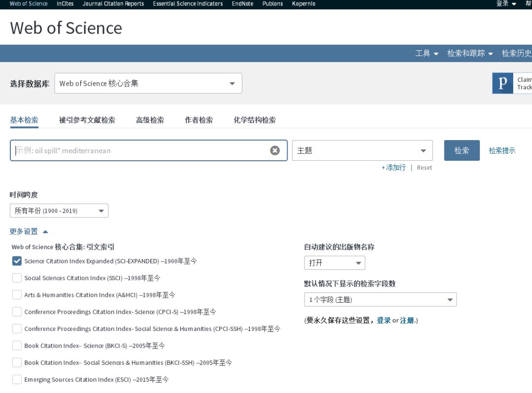Click the Publons P logo icon
The height and width of the screenshot is (393, 532).
[x=502, y=83]
